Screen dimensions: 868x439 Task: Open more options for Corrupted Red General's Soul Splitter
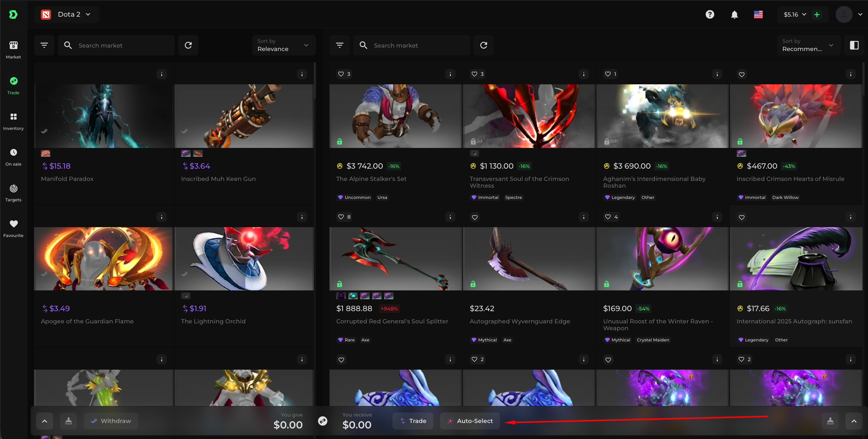click(x=450, y=217)
